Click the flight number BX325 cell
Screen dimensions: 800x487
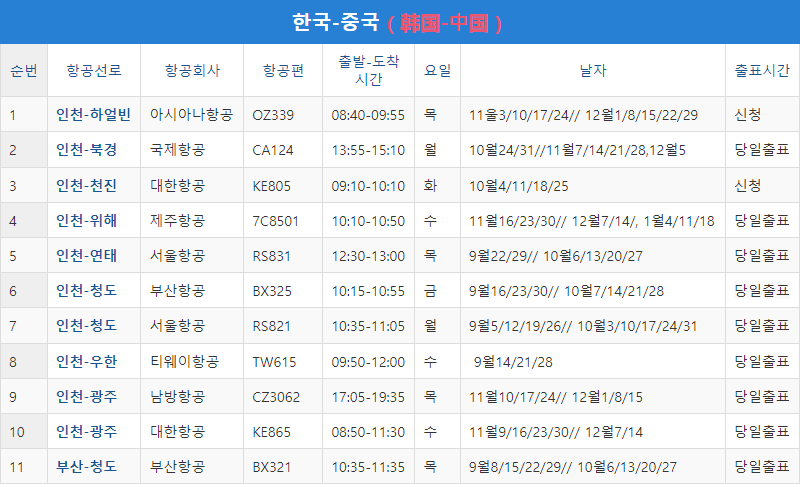pos(272,291)
